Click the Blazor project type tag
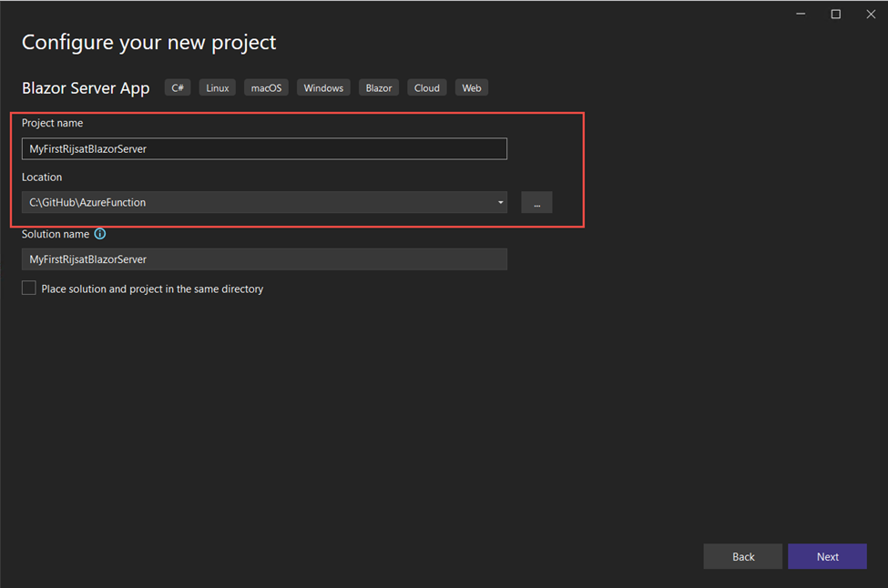Image resolution: width=888 pixels, height=588 pixels. [x=379, y=88]
